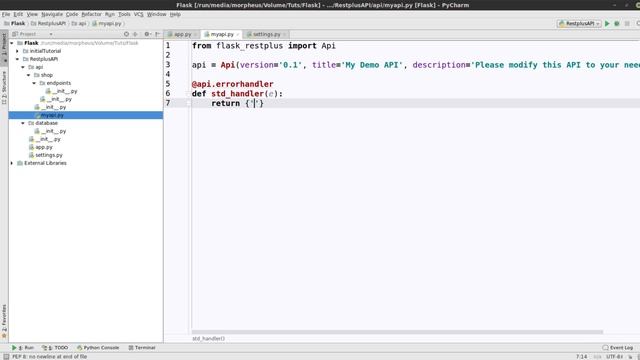Viewport: 640px width, 360px height.
Task: Open the View menu
Action: 32,14
